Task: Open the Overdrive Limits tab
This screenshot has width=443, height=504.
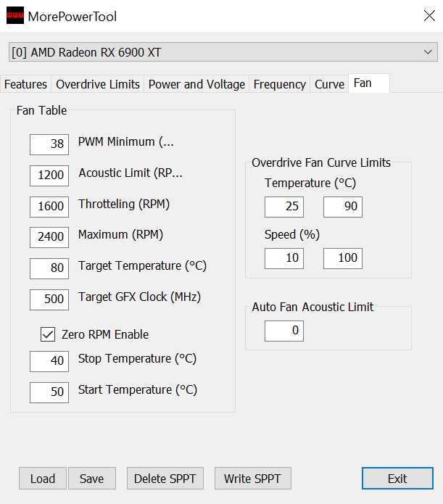Action: pos(98,84)
